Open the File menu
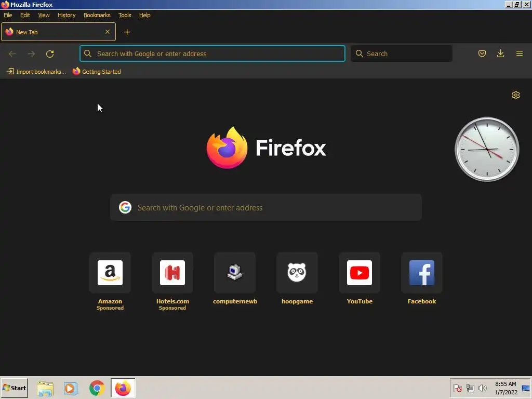532x399 pixels. tap(8, 15)
